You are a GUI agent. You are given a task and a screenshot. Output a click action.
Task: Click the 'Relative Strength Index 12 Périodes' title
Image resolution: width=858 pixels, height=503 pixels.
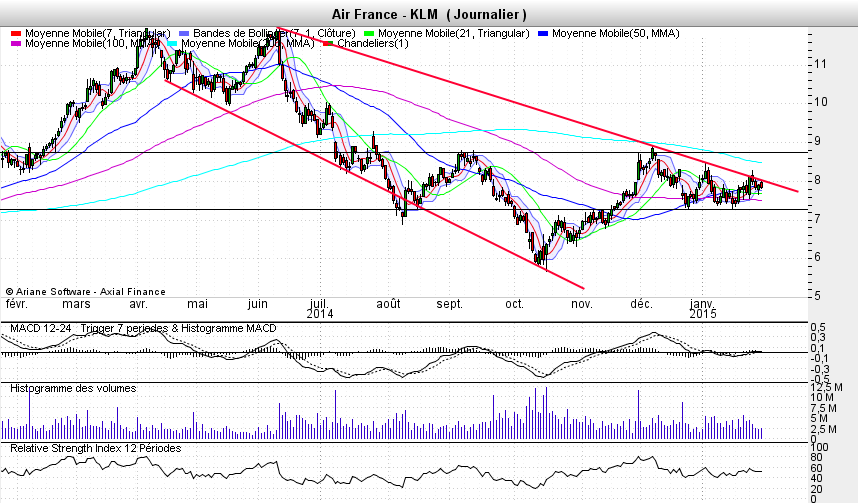[96, 448]
